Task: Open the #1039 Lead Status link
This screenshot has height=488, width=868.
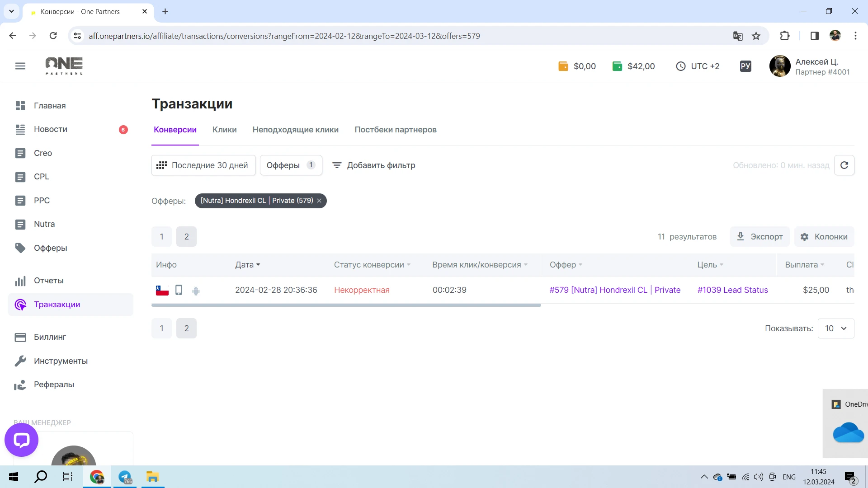Action: (x=732, y=290)
